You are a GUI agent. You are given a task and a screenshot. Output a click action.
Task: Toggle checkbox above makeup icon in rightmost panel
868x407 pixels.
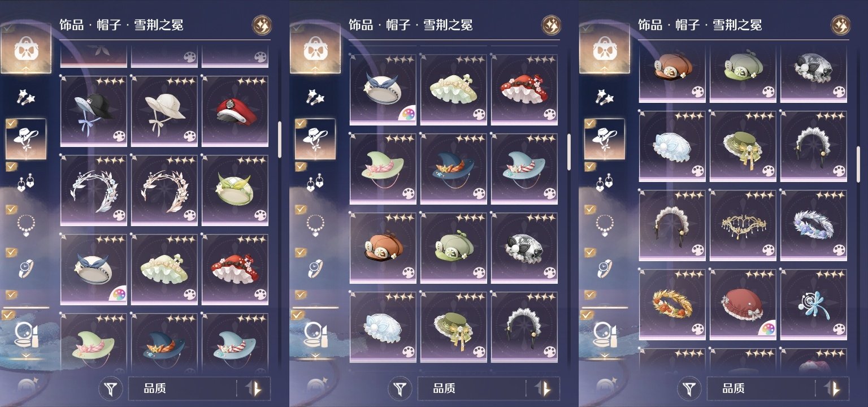(x=588, y=315)
